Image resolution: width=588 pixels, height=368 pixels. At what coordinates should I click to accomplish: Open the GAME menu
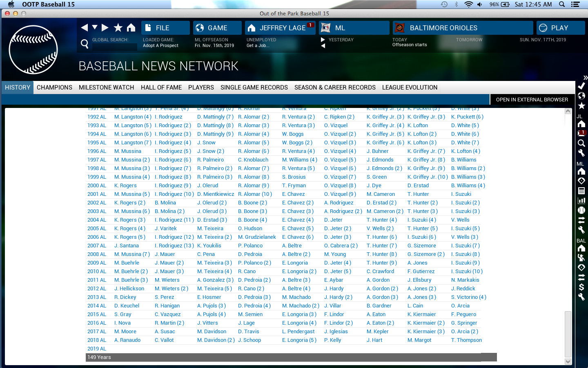217,28
